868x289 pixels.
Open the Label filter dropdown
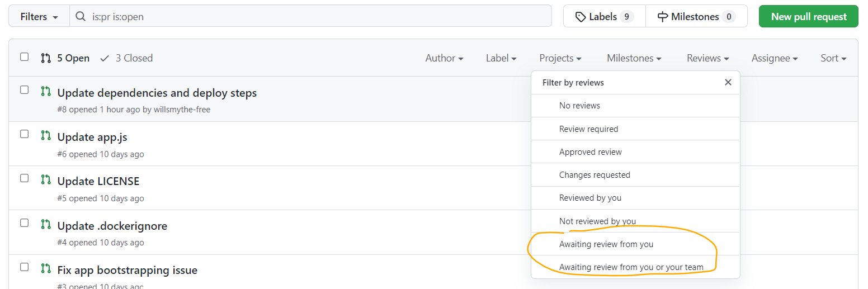tap(501, 58)
